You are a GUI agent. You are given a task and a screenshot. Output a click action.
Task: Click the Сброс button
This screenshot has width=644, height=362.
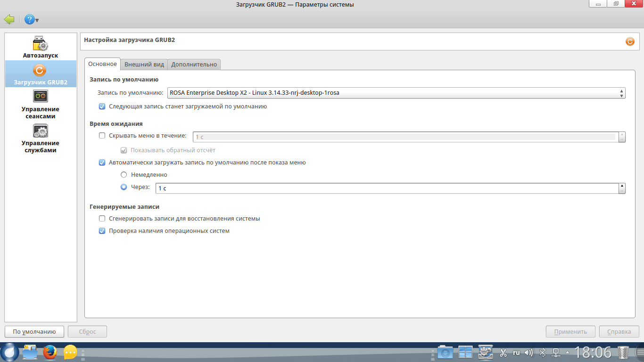point(88,332)
